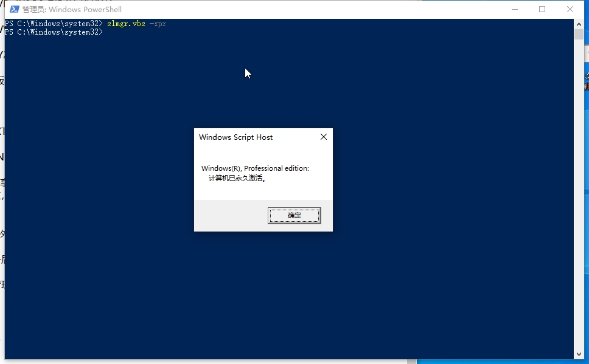Click the 确定 button in the dialog
Screen dimensions: 589x364
[294, 215]
